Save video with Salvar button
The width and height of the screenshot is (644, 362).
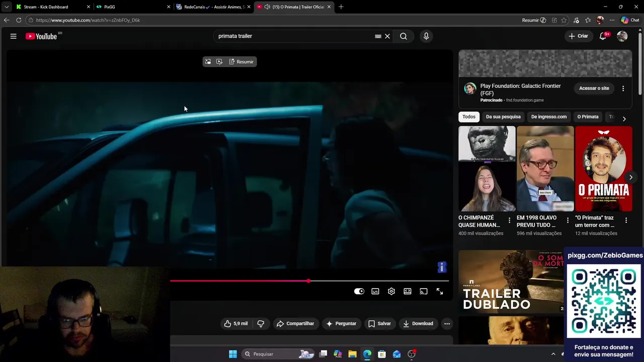click(x=379, y=324)
